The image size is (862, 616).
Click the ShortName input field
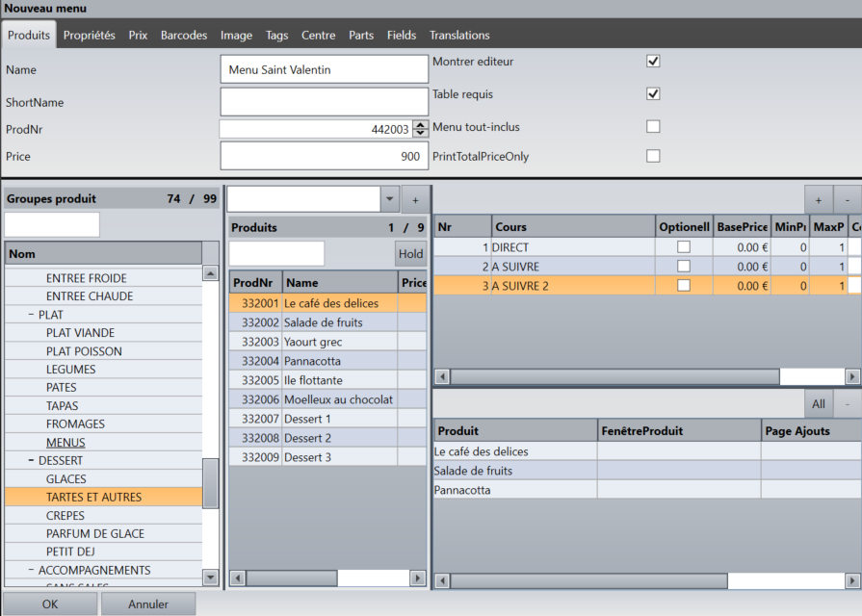click(324, 102)
